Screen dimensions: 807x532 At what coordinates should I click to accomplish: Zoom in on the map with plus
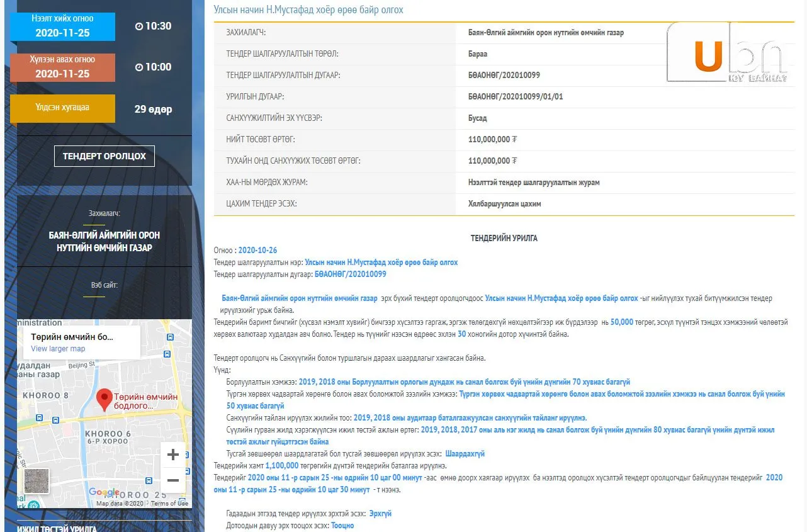173,455
